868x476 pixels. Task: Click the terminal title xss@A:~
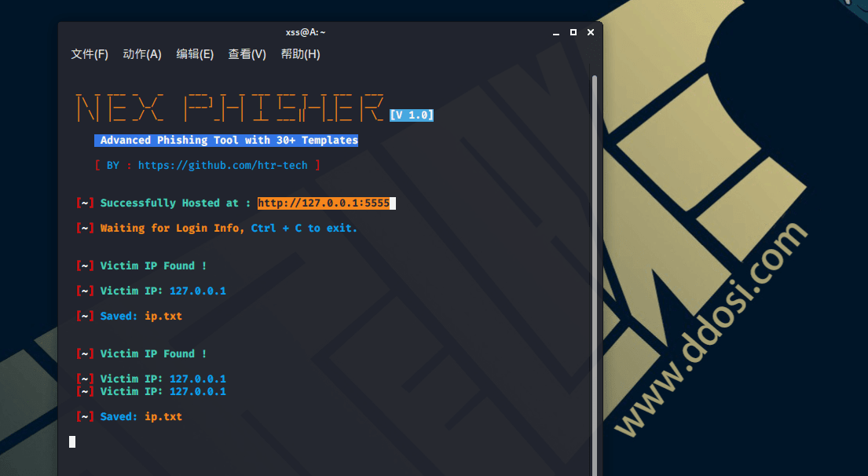point(306,32)
